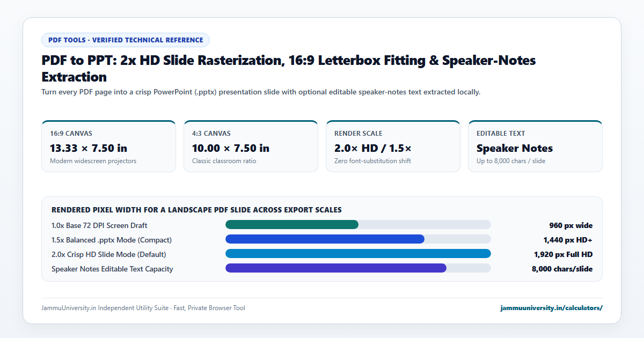
Task: Select the Render Scale card
Action: (x=393, y=146)
